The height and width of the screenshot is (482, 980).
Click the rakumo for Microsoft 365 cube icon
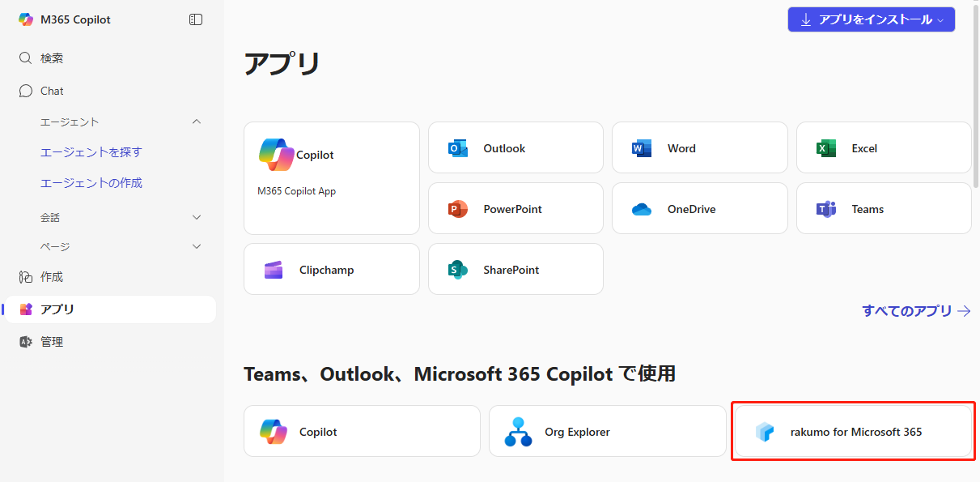coord(765,432)
